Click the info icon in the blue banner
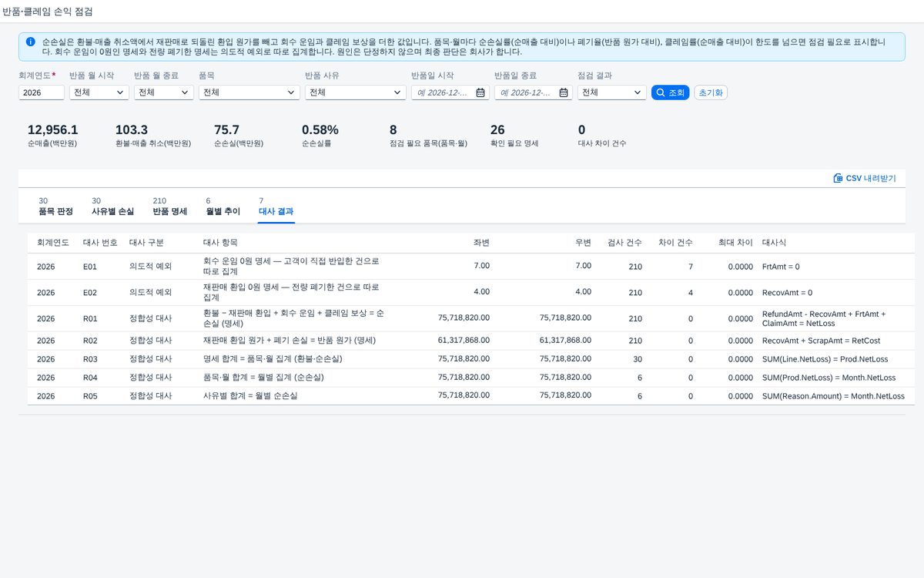 (30, 42)
